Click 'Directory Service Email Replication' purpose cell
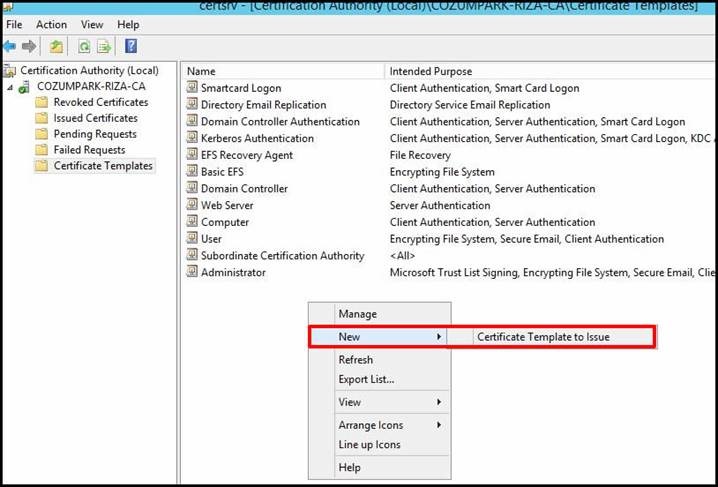 click(470, 105)
